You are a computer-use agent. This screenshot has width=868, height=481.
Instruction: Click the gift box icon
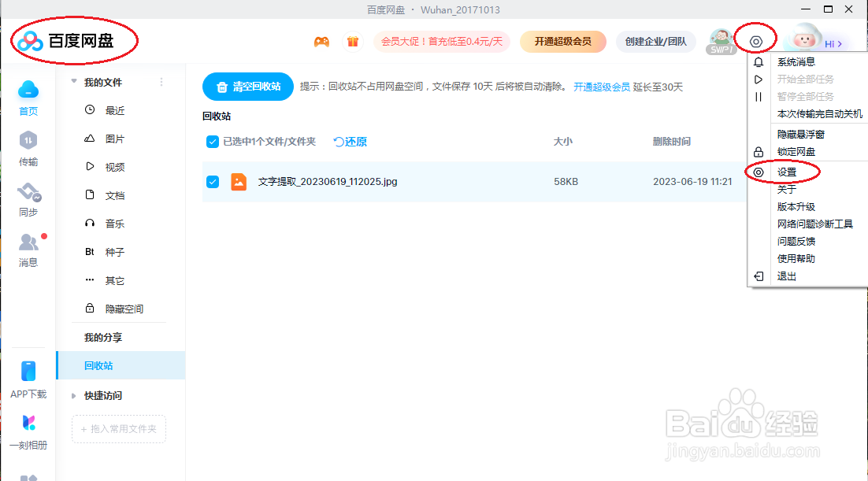point(353,42)
